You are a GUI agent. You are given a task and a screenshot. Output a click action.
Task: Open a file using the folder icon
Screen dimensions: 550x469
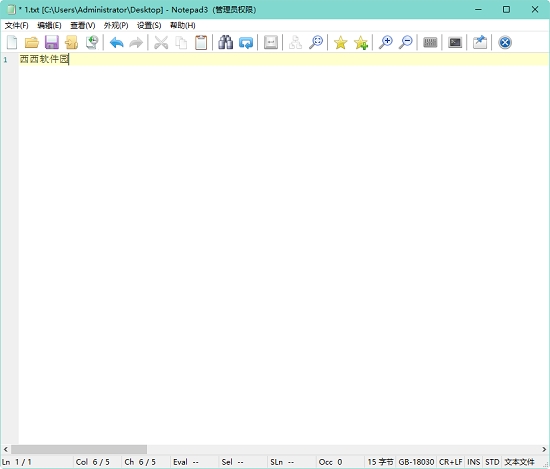(x=32, y=42)
